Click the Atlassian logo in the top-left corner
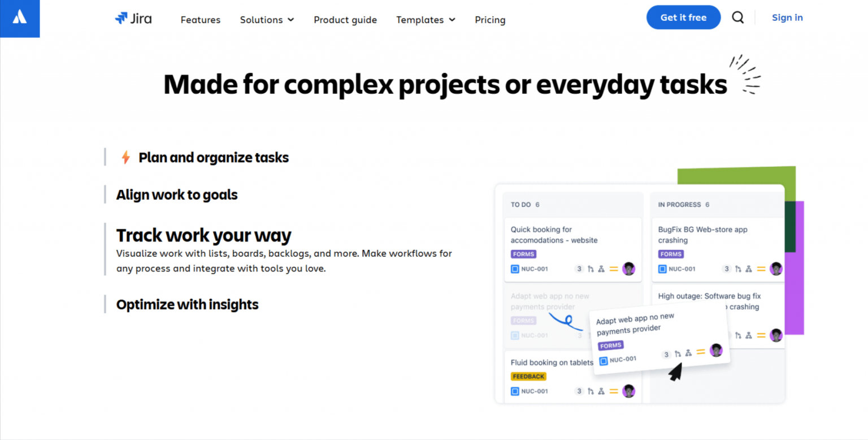 [19, 18]
